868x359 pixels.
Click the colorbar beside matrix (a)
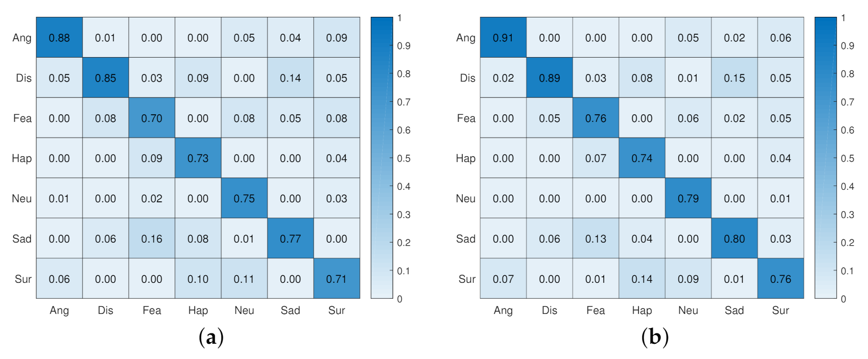(382, 158)
